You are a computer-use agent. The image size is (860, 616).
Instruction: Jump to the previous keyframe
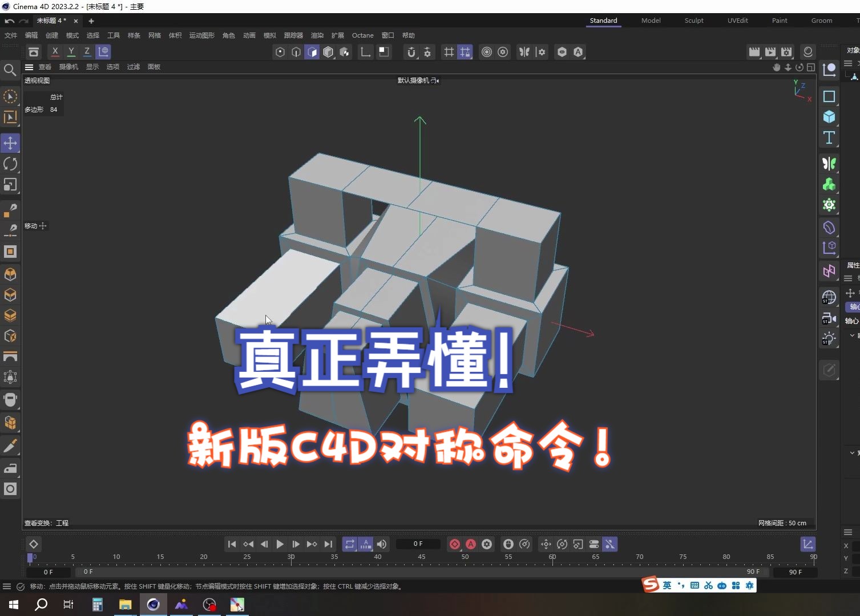pyautogui.click(x=248, y=544)
